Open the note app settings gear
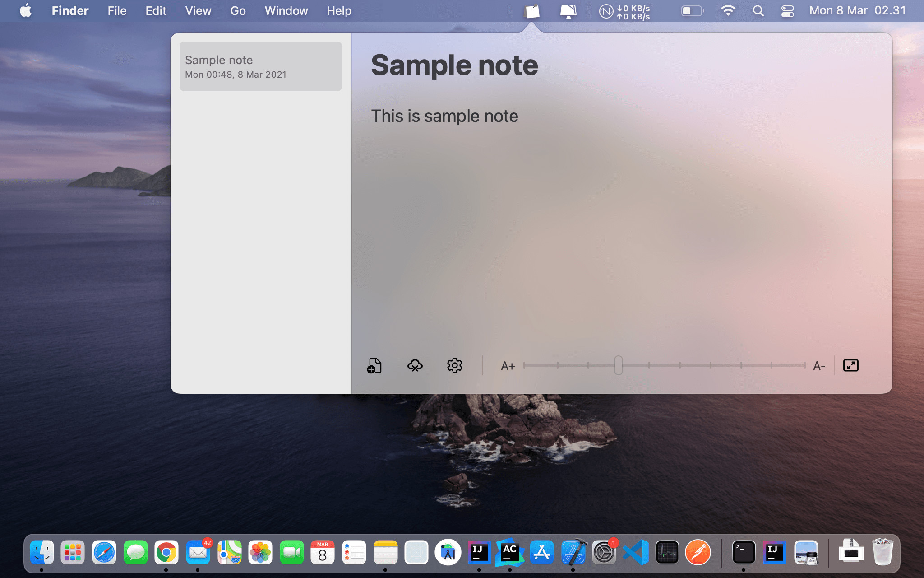Viewport: 924px width, 578px height. click(454, 365)
